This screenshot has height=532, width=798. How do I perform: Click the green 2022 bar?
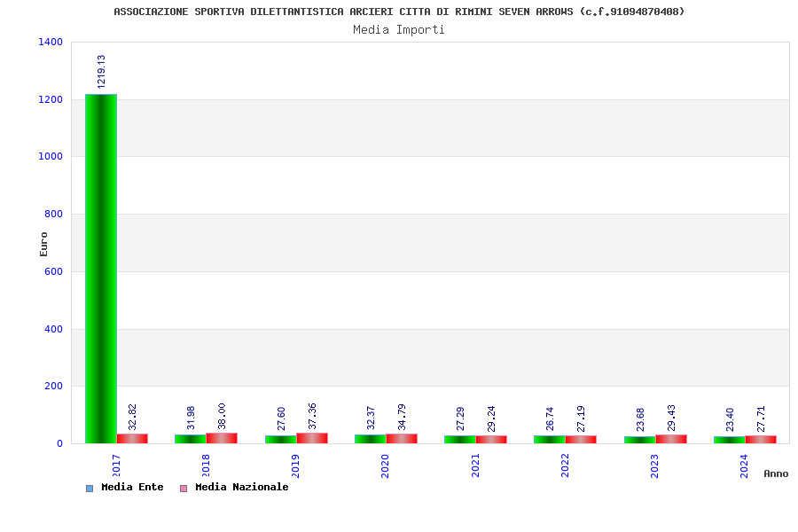(550, 440)
